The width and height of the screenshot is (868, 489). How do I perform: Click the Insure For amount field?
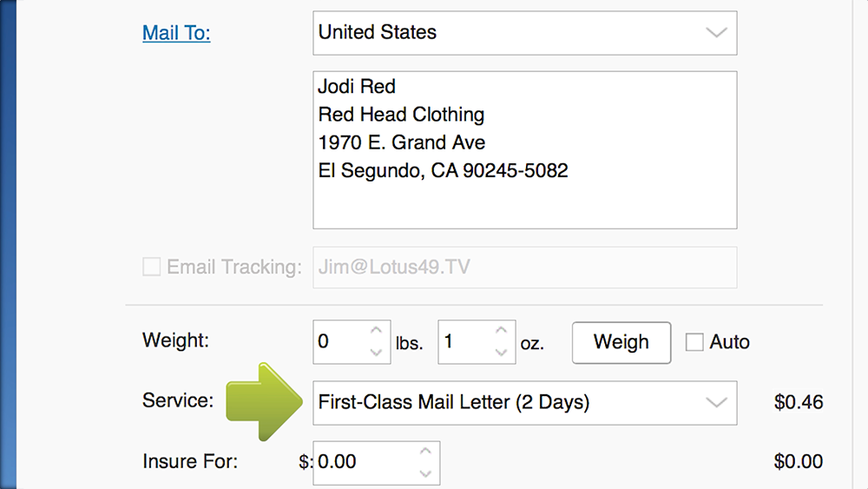click(x=366, y=462)
